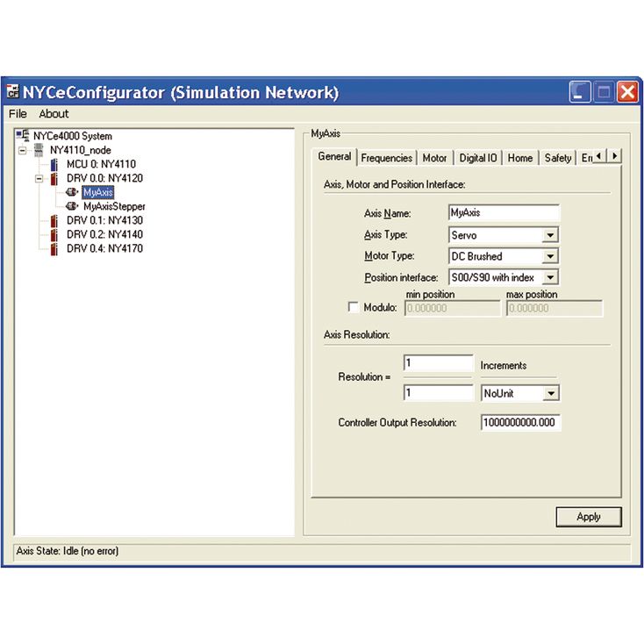Click the blue MCU 0 module icon
The image size is (644, 644).
coord(54,164)
